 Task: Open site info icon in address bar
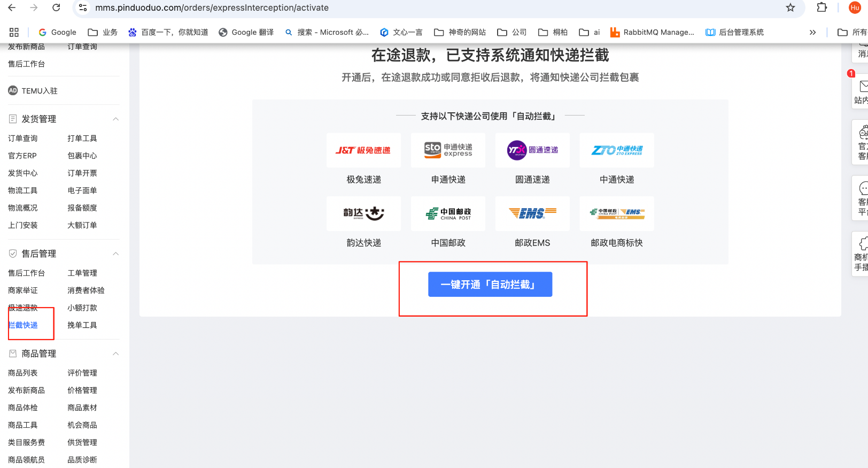[x=83, y=7]
